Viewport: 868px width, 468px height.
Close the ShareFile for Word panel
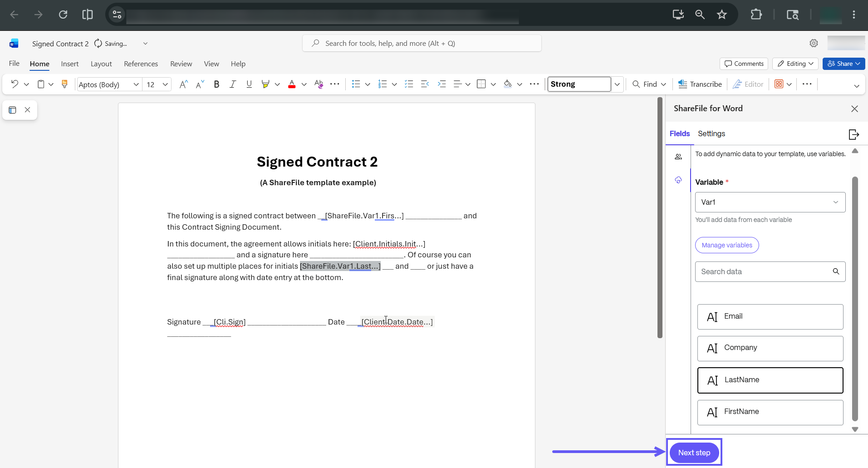click(854, 108)
